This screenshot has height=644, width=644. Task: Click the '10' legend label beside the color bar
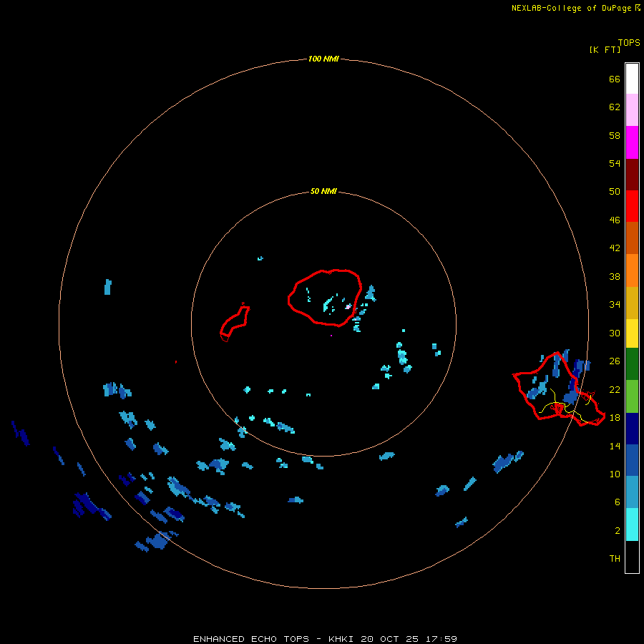(615, 474)
